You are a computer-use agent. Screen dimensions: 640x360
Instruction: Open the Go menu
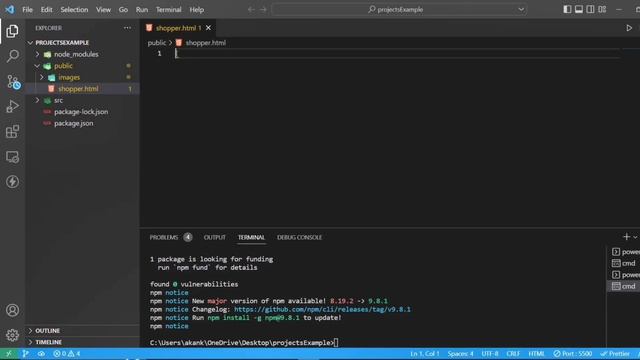(x=123, y=9)
